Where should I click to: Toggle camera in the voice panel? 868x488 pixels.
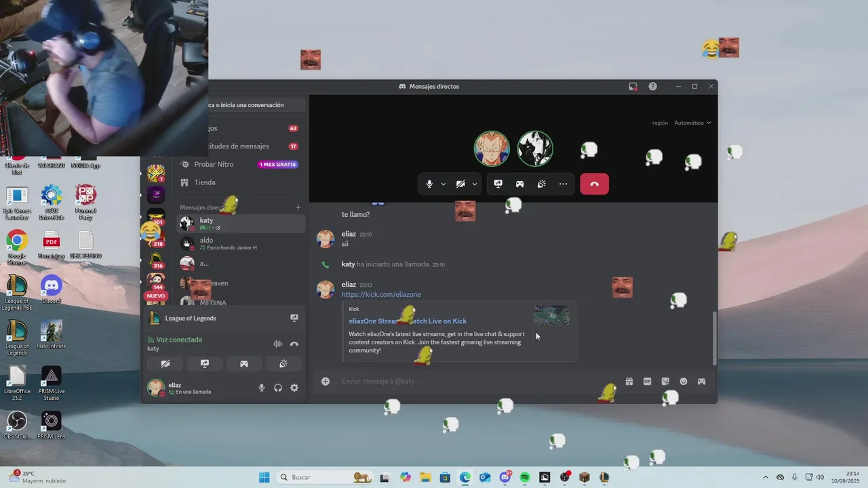(x=165, y=364)
